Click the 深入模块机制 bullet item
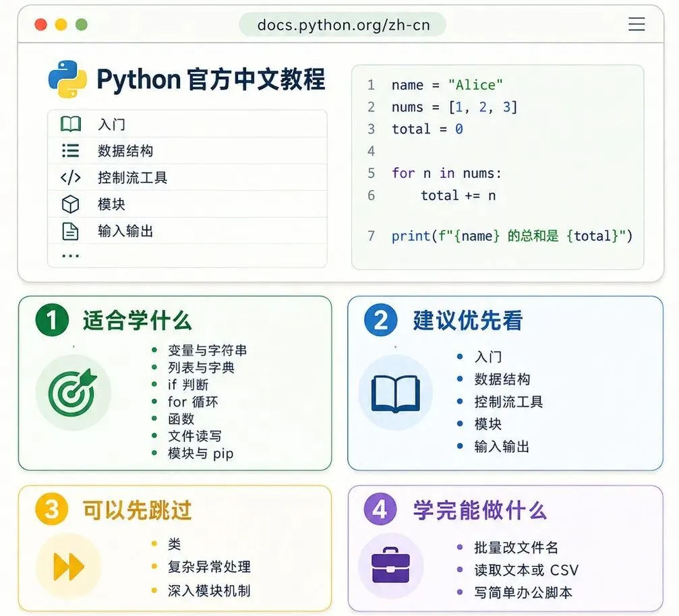The image size is (679, 616). click(x=209, y=590)
